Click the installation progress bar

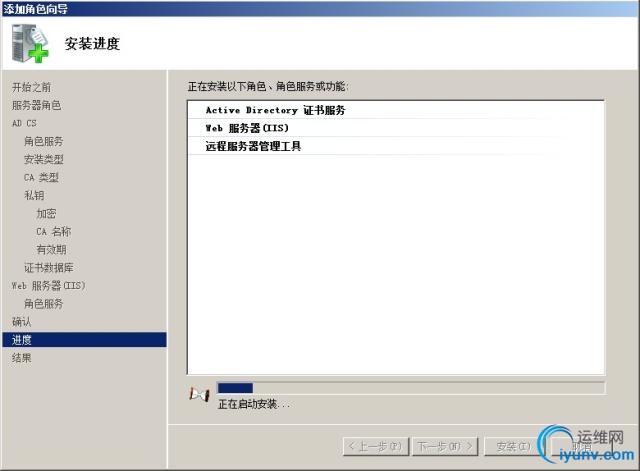pos(411,388)
